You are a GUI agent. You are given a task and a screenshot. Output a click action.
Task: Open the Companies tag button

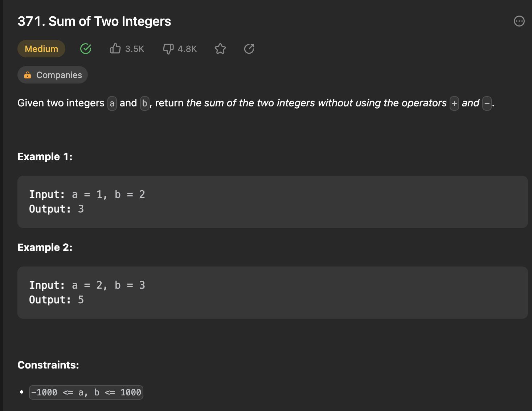point(53,75)
